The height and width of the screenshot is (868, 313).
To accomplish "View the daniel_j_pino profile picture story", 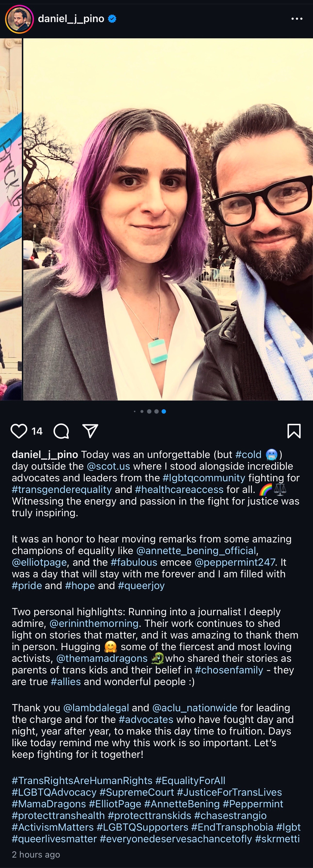I will click(x=19, y=19).
